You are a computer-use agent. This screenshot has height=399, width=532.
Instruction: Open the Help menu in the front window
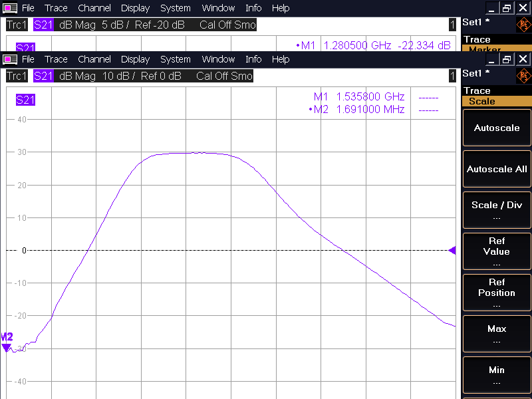point(281,59)
